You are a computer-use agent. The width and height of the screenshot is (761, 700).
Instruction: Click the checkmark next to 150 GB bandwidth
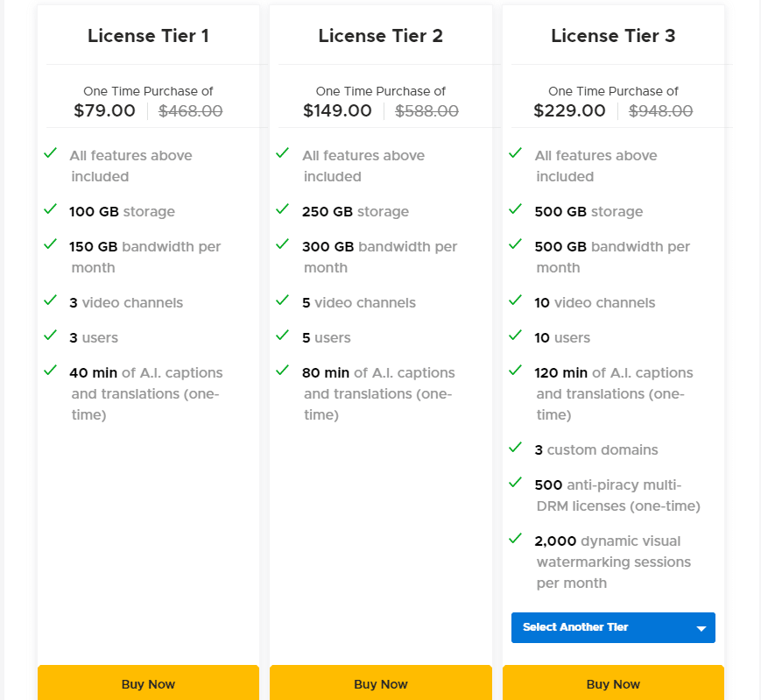tap(50, 246)
